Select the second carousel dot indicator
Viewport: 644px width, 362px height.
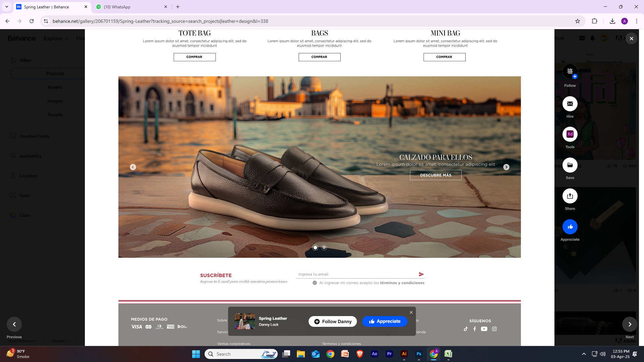[x=324, y=248]
